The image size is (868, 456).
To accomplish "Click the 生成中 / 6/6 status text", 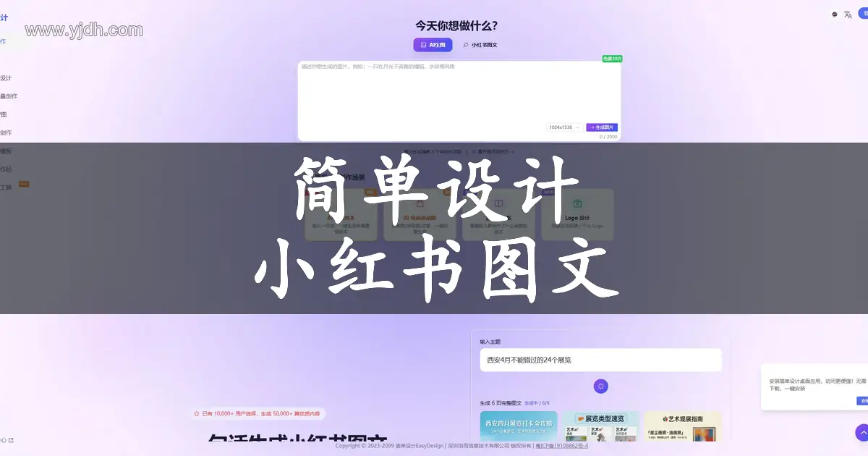I will coord(537,402).
